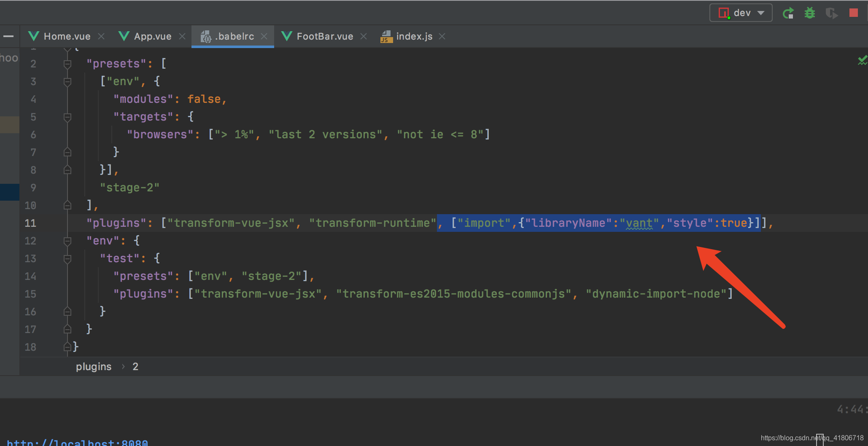Click the breadcrumb item 2
The image size is (868, 446).
[x=135, y=367]
